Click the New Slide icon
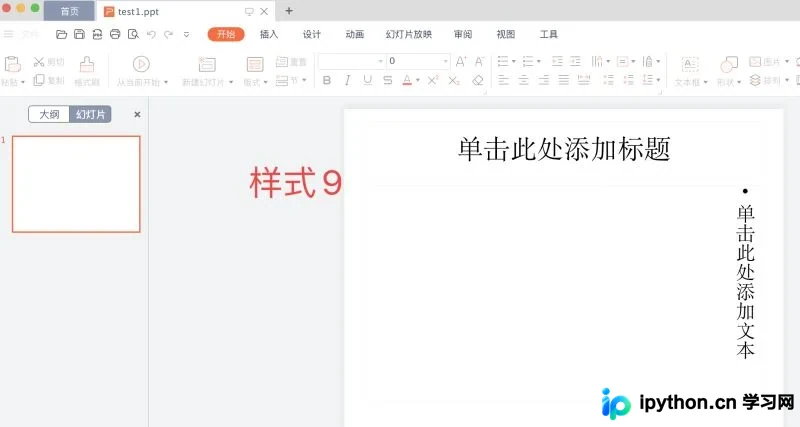The image size is (800, 427). point(207,64)
